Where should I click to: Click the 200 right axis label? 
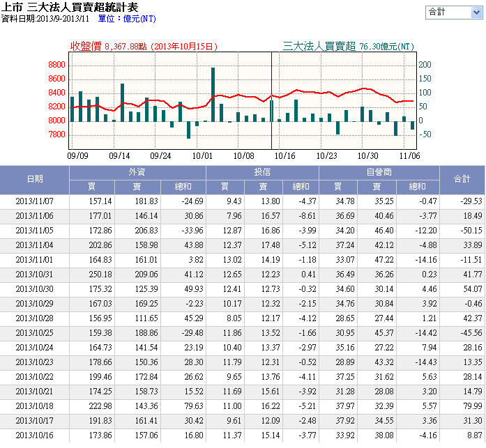click(x=425, y=65)
